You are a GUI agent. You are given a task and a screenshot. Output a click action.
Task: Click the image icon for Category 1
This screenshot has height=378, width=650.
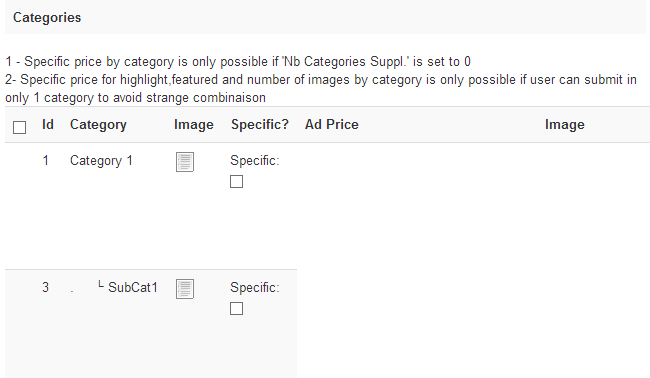pos(184,162)
